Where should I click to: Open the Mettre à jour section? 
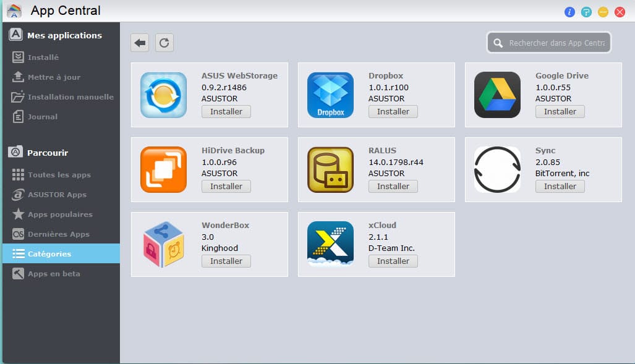(61, 77)
